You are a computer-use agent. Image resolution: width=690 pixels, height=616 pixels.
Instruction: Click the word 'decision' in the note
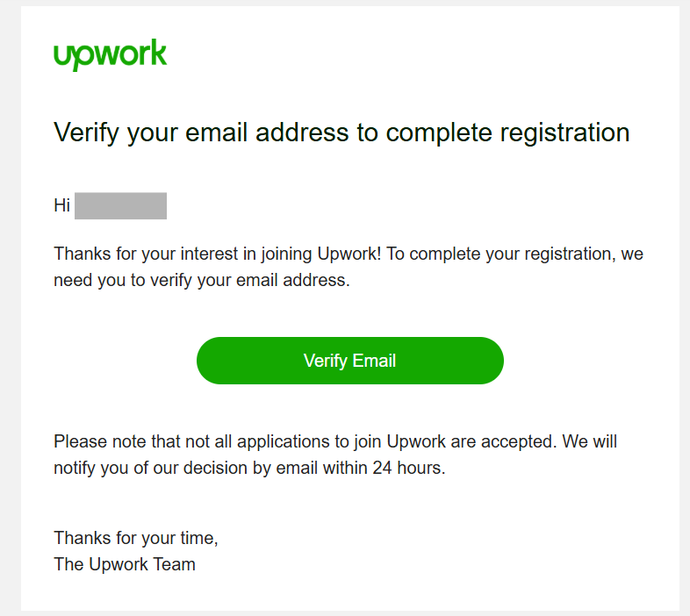coord(215,469)
